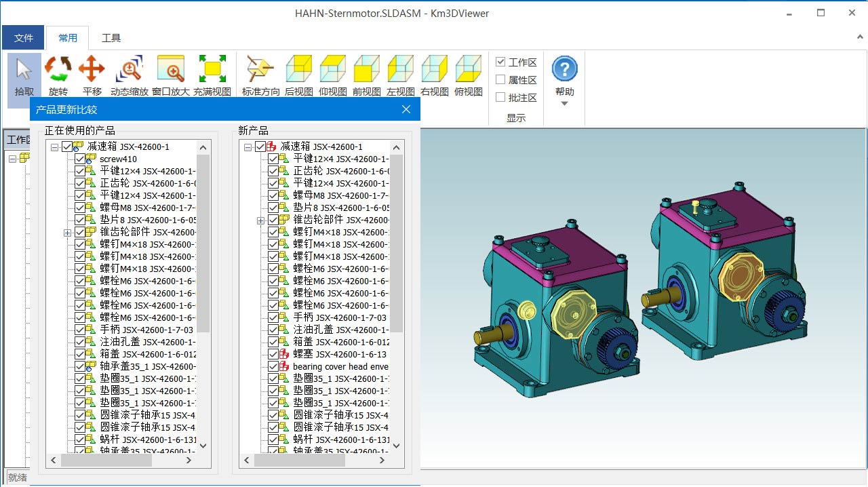868x487 pixels.
Task: Uncheck the 工作区 display checkbox
Action: tap(500, 62)
